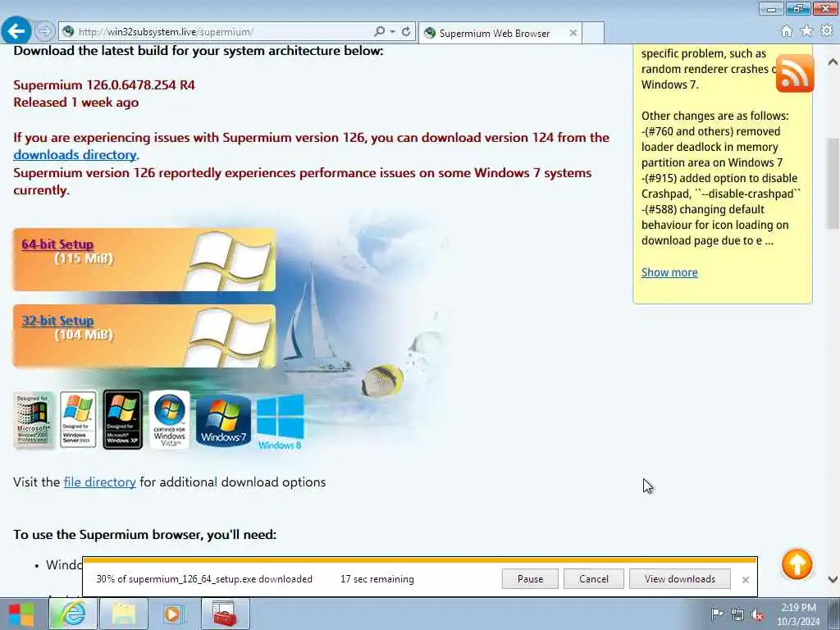Click the muted volume tray icon
This screenshot has height=630, width=840.
coord(757,615)
